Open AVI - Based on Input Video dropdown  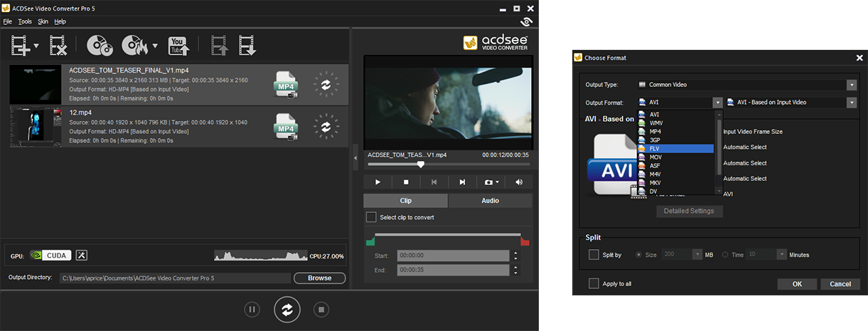(x=852, y=103)
